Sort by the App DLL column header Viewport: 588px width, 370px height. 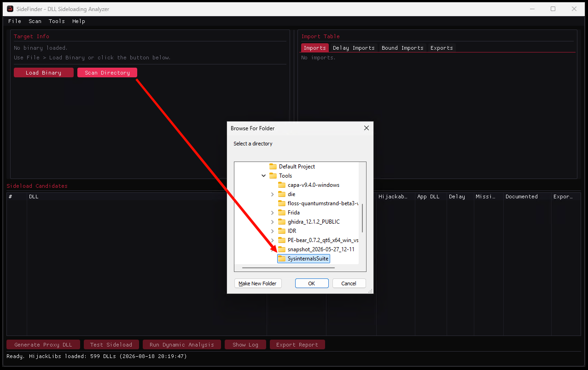431,197
